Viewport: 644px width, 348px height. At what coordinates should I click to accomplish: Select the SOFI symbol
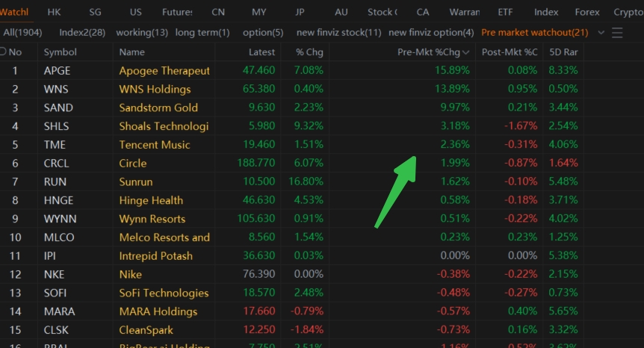coord(55,293)
